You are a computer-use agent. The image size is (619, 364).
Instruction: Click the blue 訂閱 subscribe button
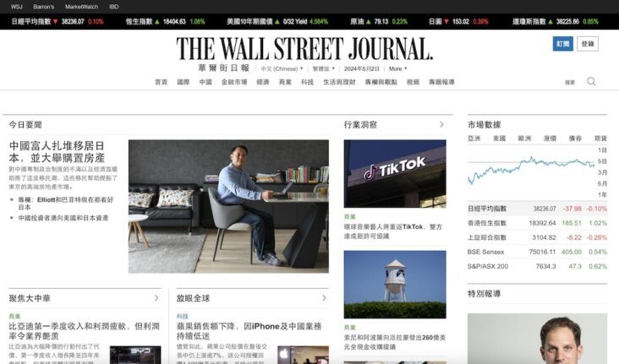click(x=562, y=44)
